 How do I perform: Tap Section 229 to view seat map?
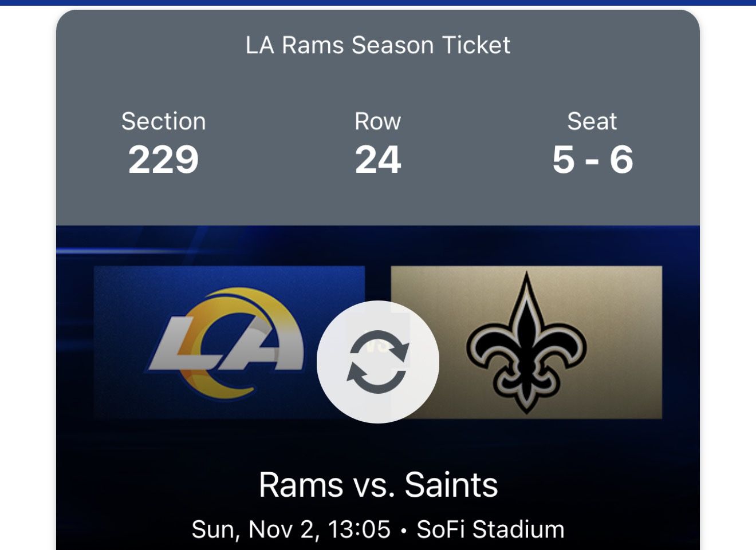(164, 143)
